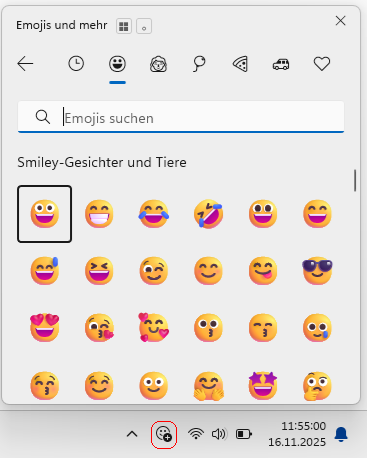Insert the rolling on floor laughing emoji
This screenshot has width=367, height=458.
pos(208,214)
